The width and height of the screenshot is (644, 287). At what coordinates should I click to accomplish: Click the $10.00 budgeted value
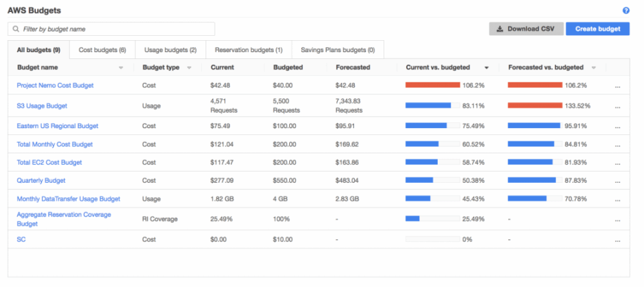(x=283, y=239)
